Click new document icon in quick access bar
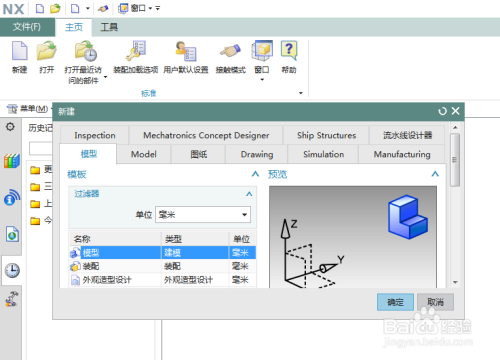Viewport: 500px width, 360px height. [x=40, y=9]
